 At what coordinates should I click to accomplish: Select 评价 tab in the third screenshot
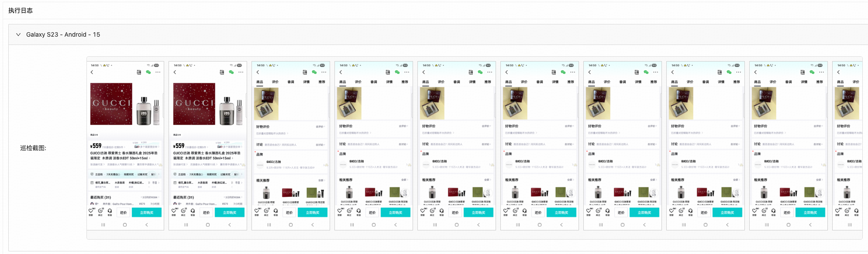pyautogui.click(x=275, y=82)
